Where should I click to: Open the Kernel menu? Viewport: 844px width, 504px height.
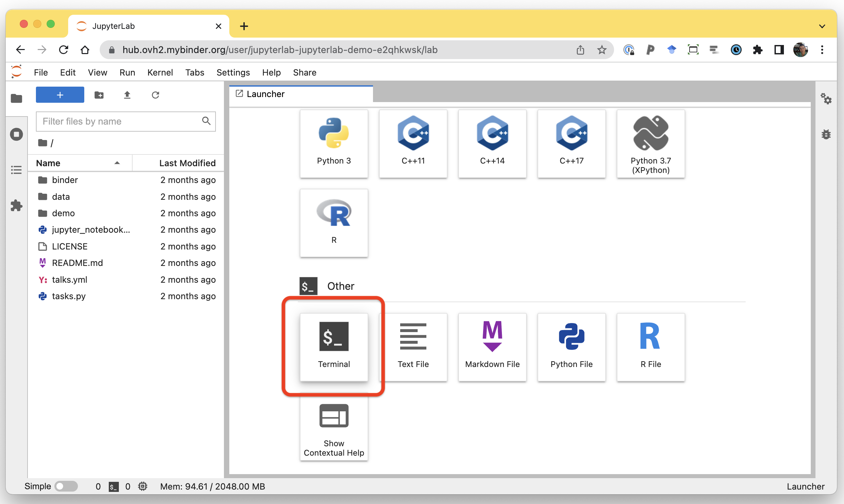point(160,72)
